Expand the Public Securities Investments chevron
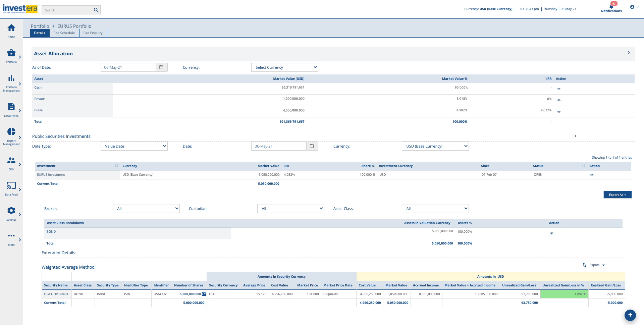644x325 pixels. click(575, 136)
